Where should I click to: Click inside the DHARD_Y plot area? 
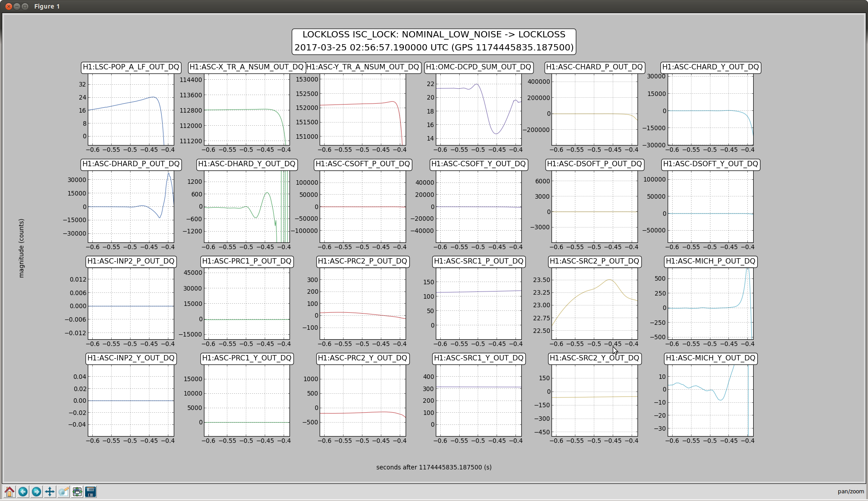click(x=247, y=206)
